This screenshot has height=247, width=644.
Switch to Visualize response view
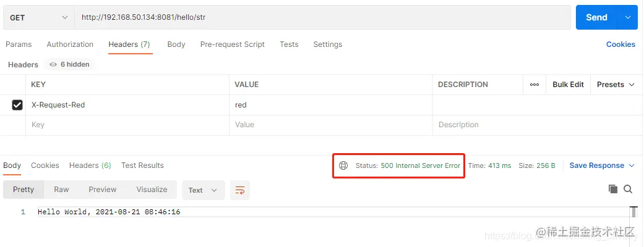152,190
